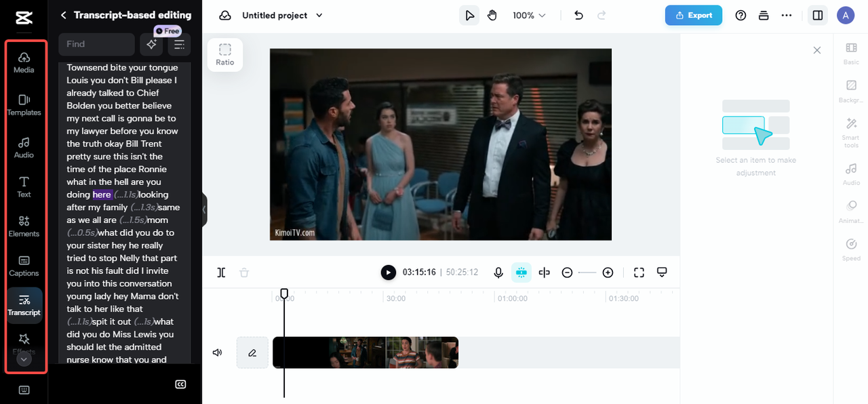Click the 01:00:00 timeline ruler mark
The width and height of the screenshot is (868, 404).
tap(512, 298)
